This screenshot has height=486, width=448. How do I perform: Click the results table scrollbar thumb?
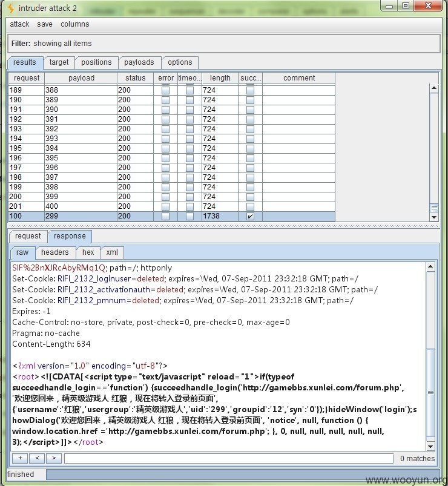(434, 208)
